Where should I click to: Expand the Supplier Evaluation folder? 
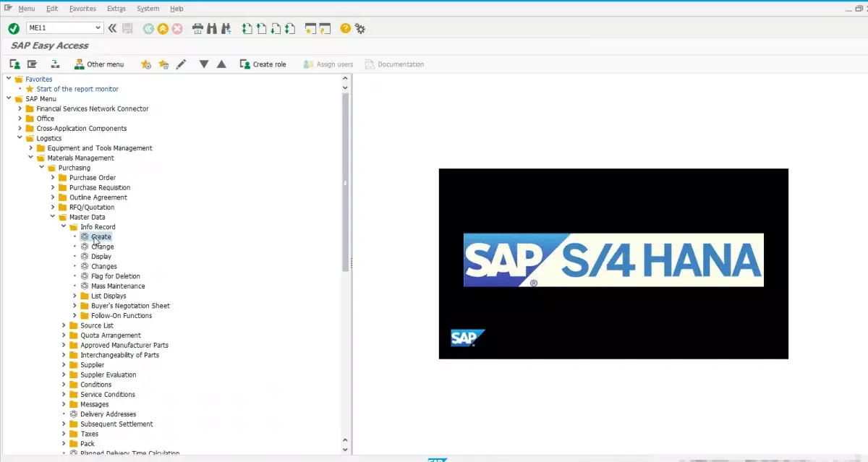[x=64, y=375]
